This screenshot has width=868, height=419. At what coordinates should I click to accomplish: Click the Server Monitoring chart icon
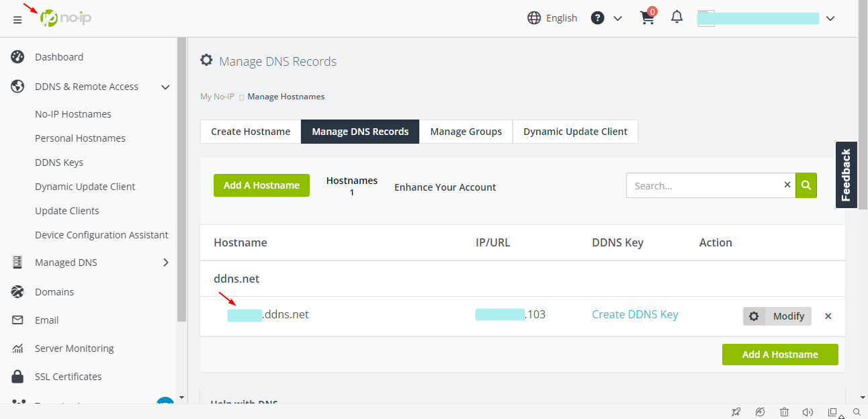17,348
